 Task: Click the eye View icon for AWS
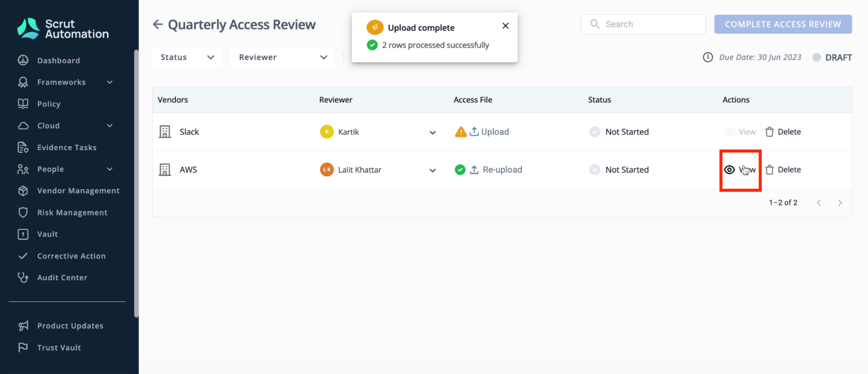(x=729, y=169)
